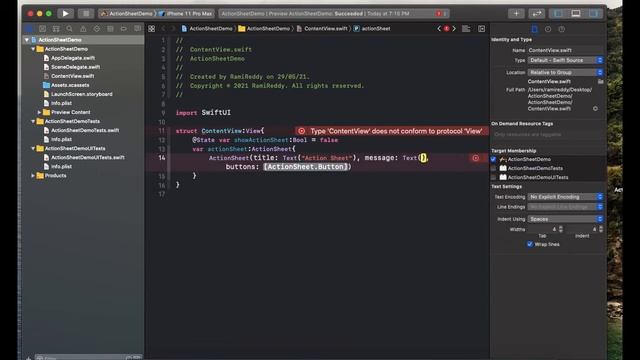Viewport: 640px width, 360px height.
Task: Open the Line Endings dropdown
Action: point(565,207)
